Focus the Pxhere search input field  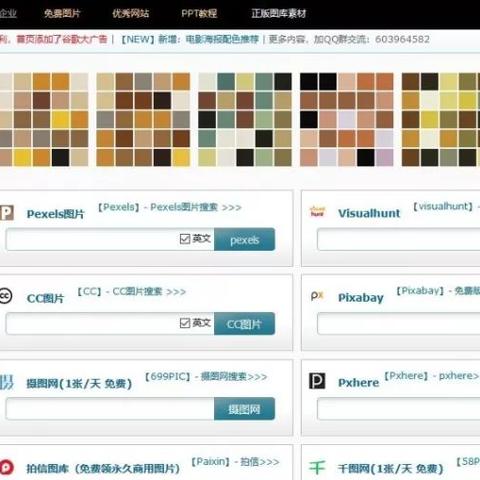399,409
